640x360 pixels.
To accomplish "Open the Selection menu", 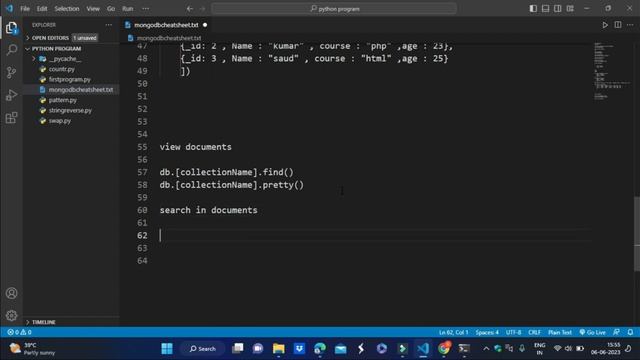I will 67,9.
